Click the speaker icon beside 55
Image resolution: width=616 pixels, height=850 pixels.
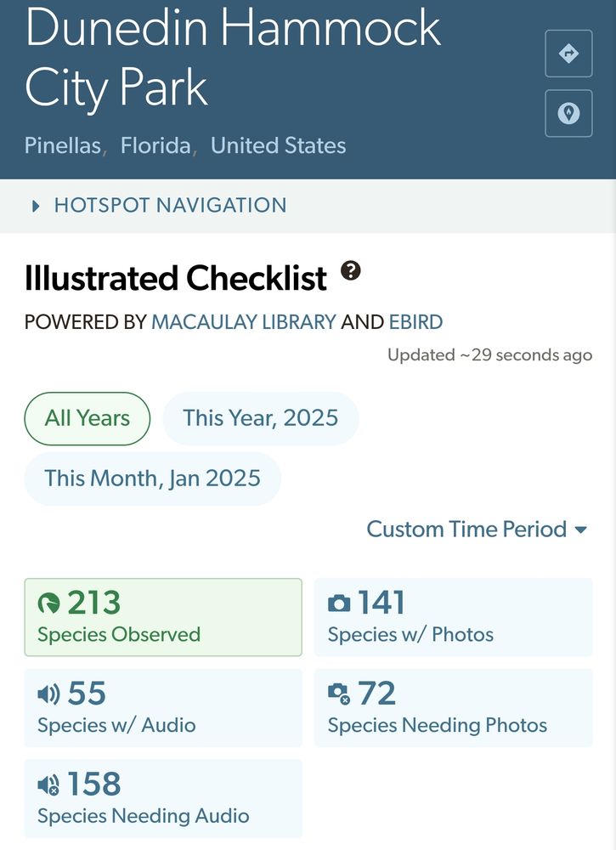pyautogui.click(x=48, y=694)
